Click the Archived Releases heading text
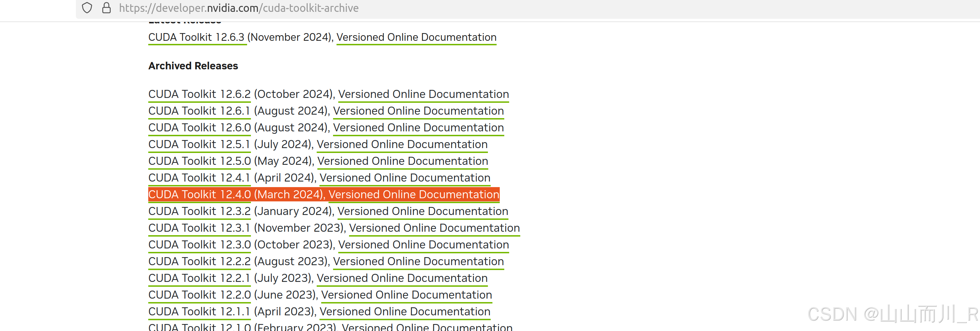This screenshot has width=980, height=331. pos(193,66)
